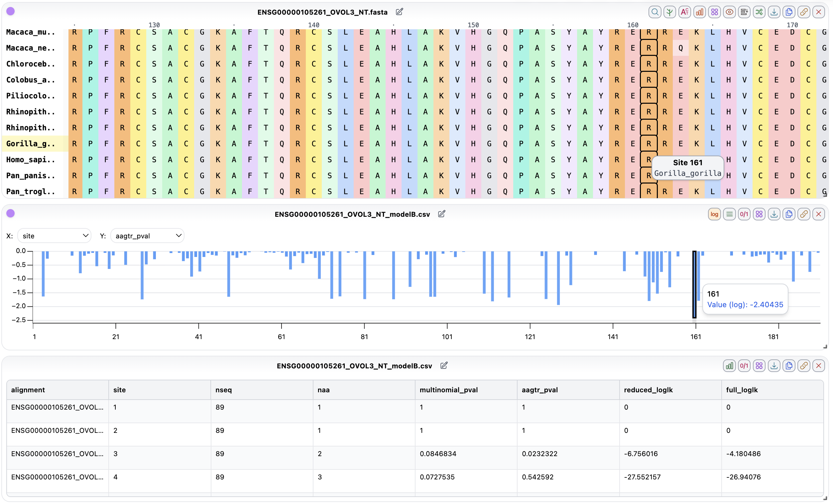The width and height of the screenshot is (833, 504).
Task: Toggle the log scale button on chart
Action: point(714,214)
